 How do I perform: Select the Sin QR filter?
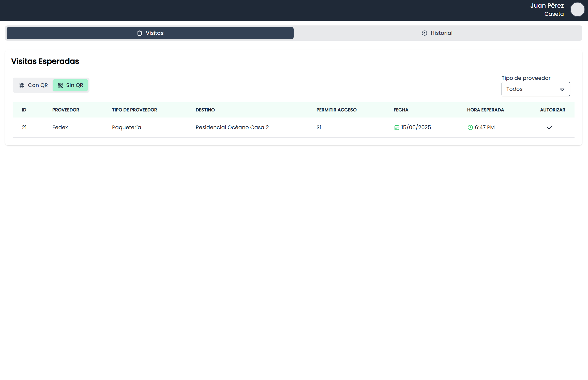pyautogui.click(x=70, y=85)
